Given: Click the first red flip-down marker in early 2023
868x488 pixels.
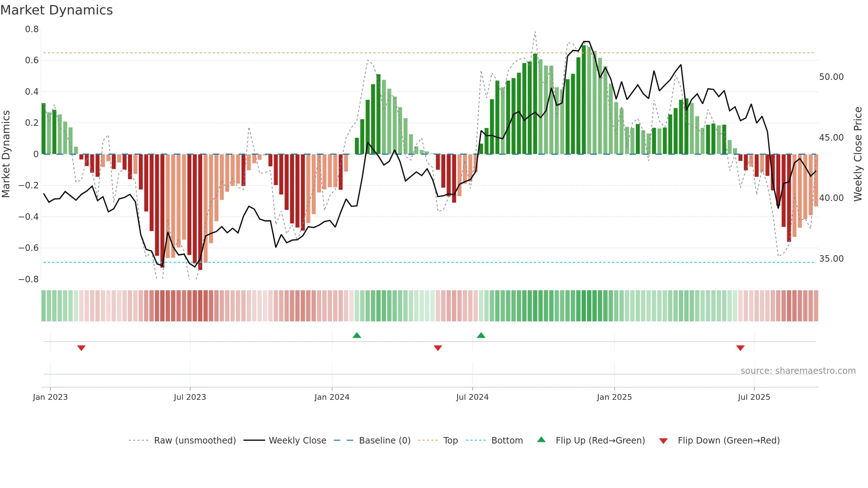Looking at the screenshot, I should (x=81, y=348).
